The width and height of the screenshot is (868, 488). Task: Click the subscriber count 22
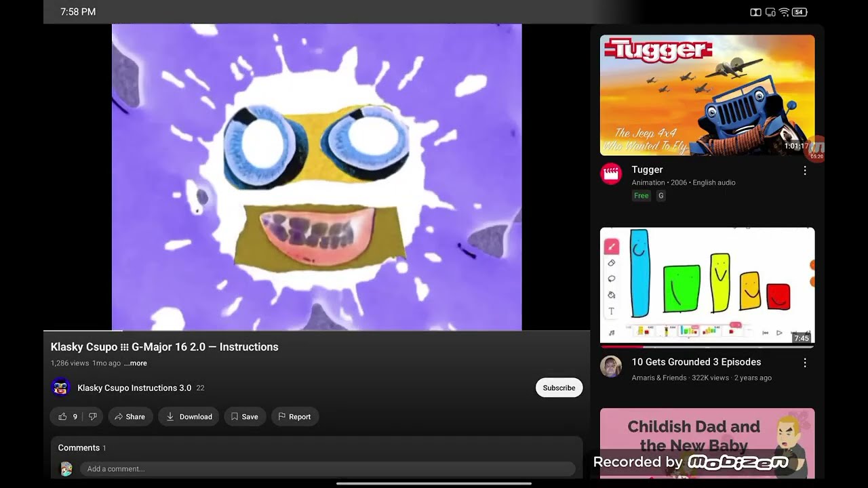[x=200, y=388]
